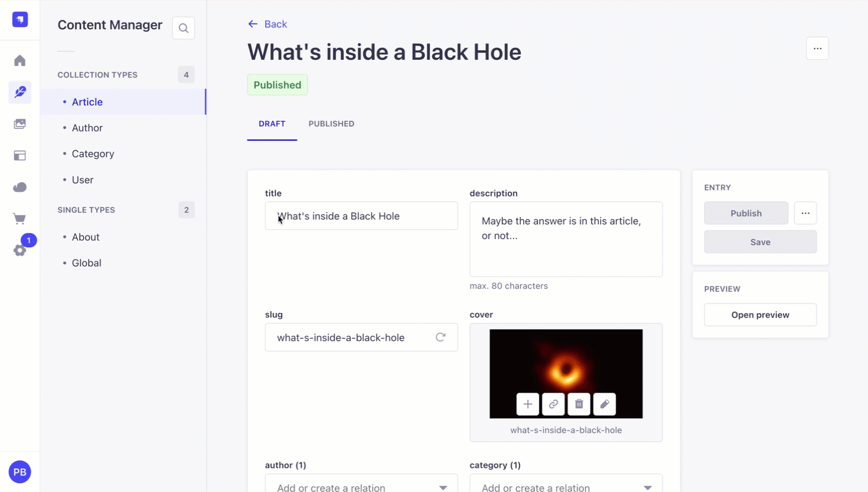
Task: Switch to the DRAFT tab
Action: click(272, 124)
